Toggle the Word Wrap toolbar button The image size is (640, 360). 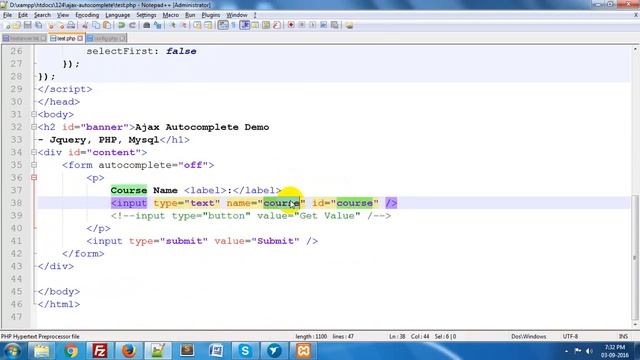pyautogui.click(x=223, y=25)
